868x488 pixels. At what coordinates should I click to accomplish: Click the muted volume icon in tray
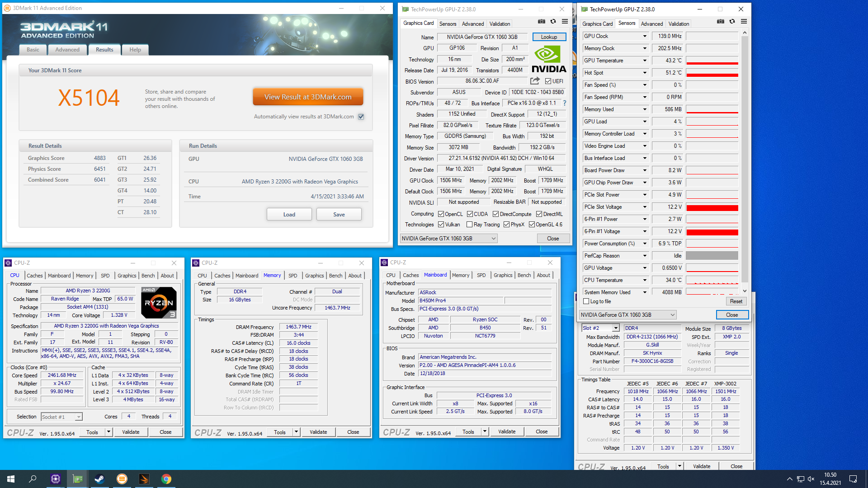811,479
